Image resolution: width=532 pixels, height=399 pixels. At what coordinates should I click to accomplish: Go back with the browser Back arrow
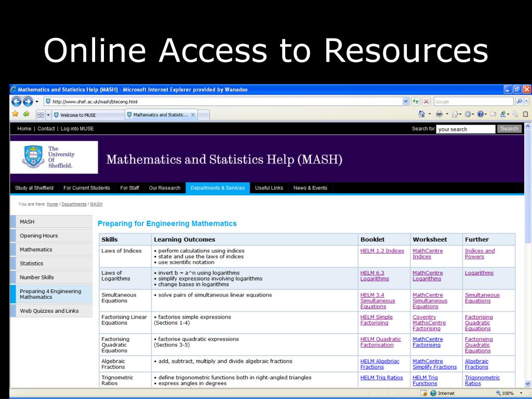16,101
